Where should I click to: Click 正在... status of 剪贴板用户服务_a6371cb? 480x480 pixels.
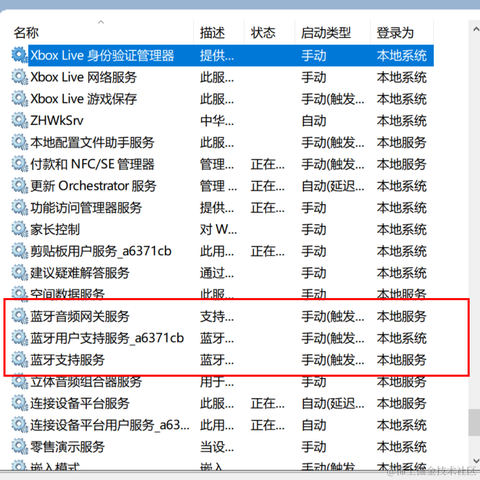click(268, 251)
